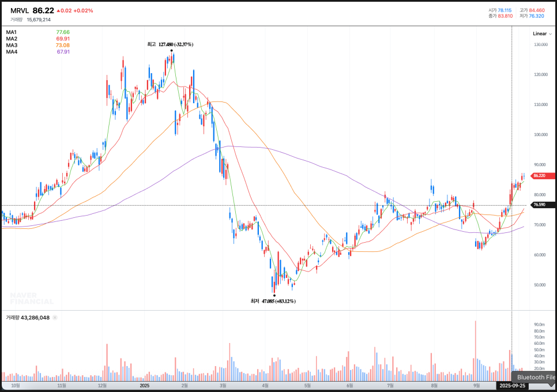Click the 11월 time axis label
This screenshot has width=557, height=392.
(62, 386)
